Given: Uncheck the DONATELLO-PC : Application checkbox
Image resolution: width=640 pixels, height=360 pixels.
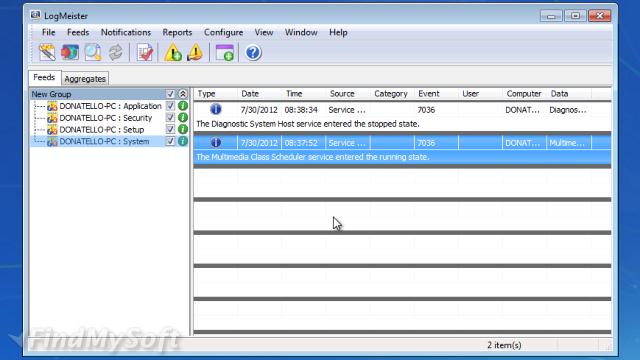Looking at the screenshot, I should click(x=170, y=106).
